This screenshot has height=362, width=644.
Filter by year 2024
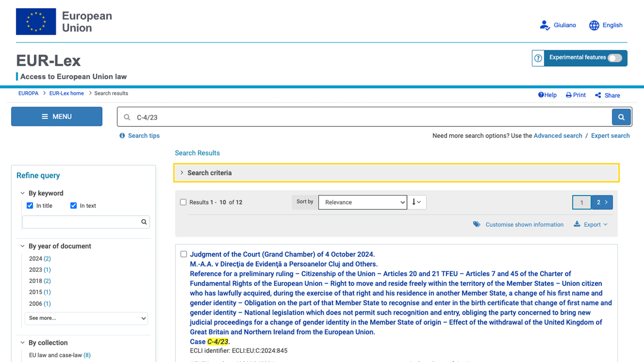(40, 259)
